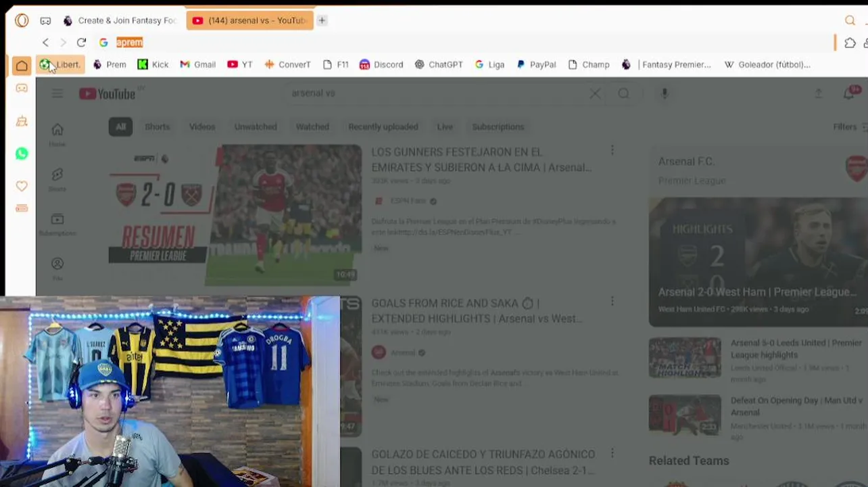Image resolution: width=868 pixels, height=487 pixels.
Task: Open Shorts in YouTube mini sidebar
Action: 57,179
